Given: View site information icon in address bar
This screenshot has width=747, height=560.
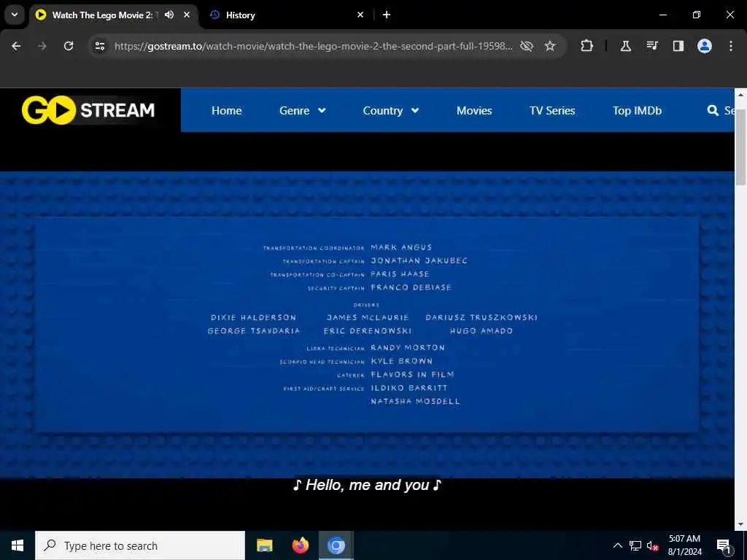Looking at the screenshot, I should (x=99, y=46).
